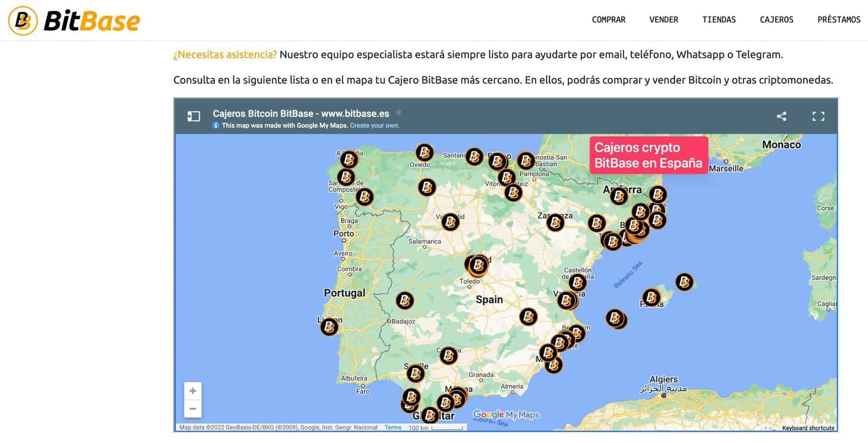This screenshot has height=443, width=868.
Task: Share the map using share icon
Action: pyautogui.click(x=782, y=116)
